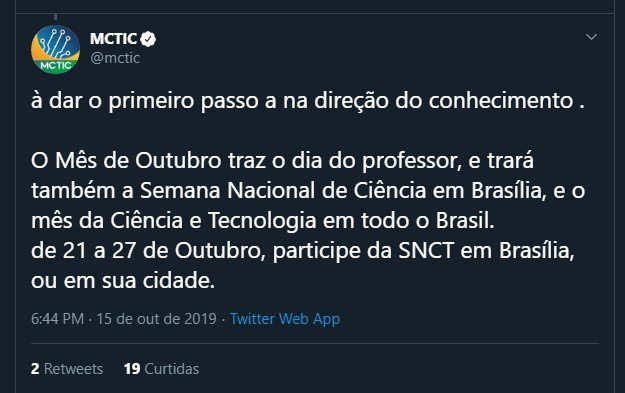Select the date 15 de out de 2019
This screenshot has height=393, width=625.
pos(156,319)
